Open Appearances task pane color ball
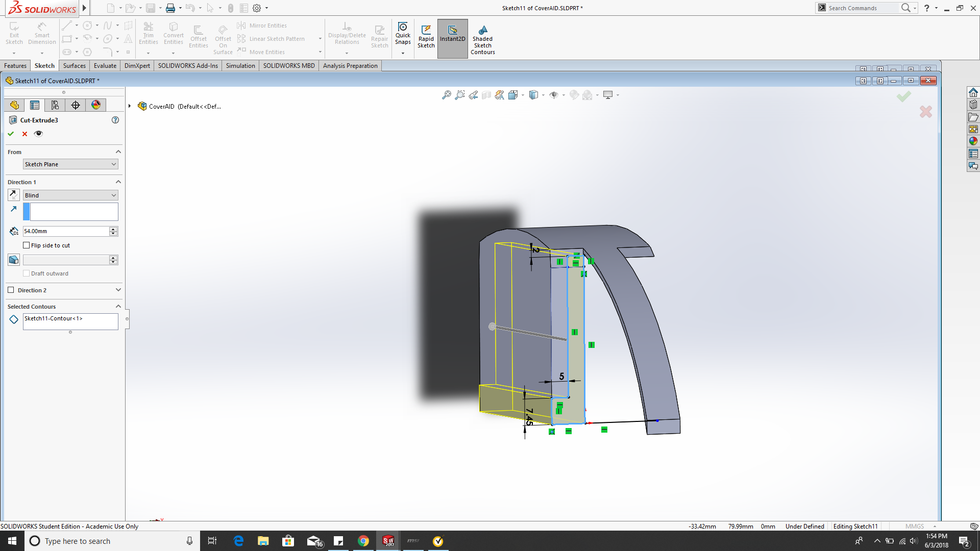The width and height of the screenshot is (980, 551). pyautogui.click(x=973, y=141)
